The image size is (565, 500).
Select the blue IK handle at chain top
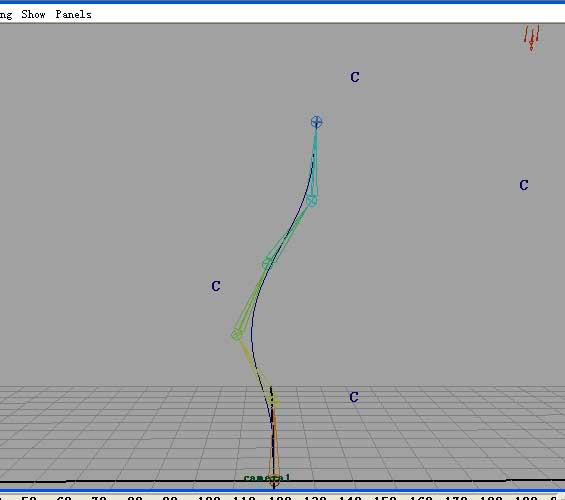[316, 122]
